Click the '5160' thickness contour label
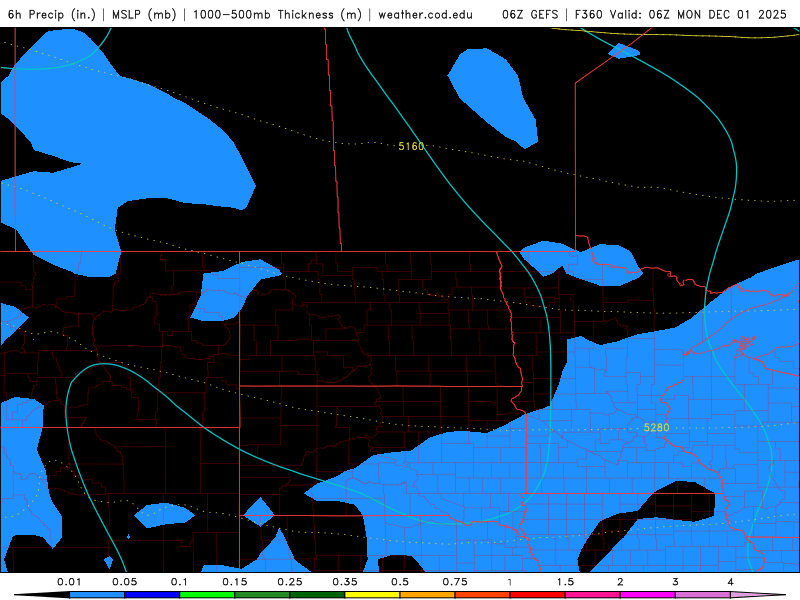This screenshot has width=800, height=600. coord(411,146)
